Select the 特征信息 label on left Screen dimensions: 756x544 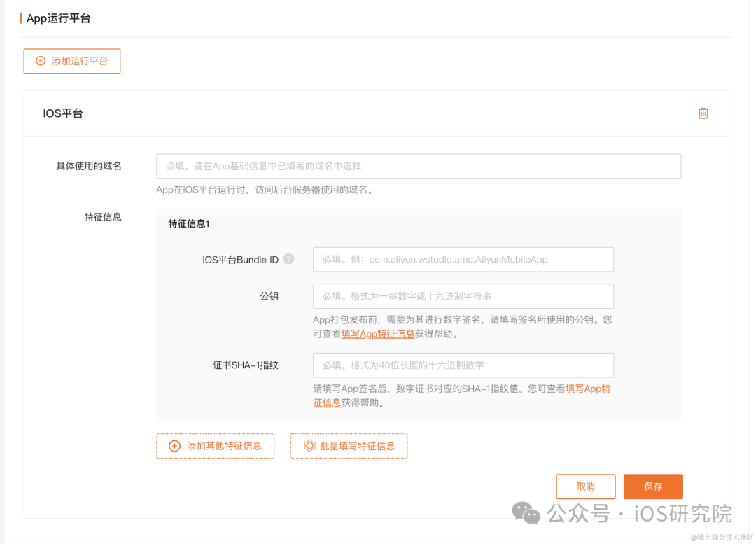click(x=103, y=217)
